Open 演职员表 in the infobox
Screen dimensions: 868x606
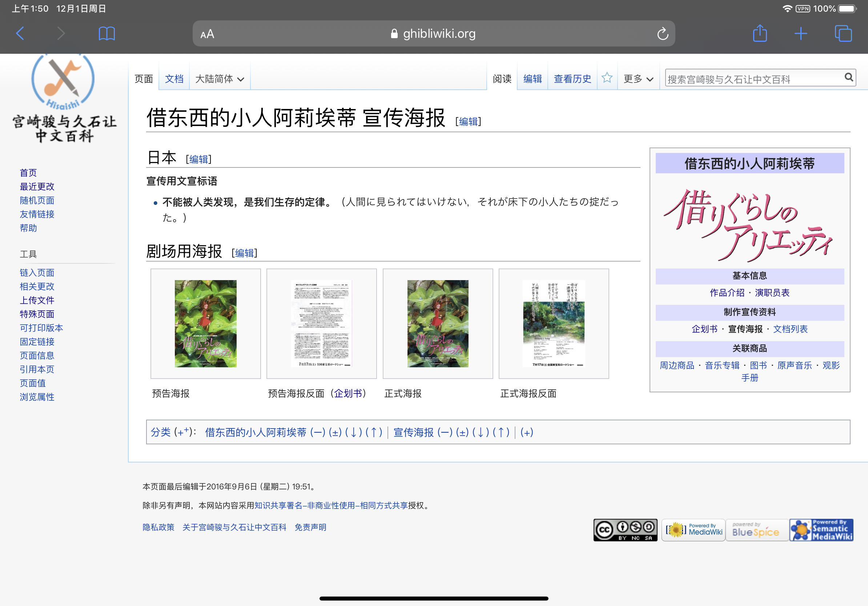click(772, 292)
